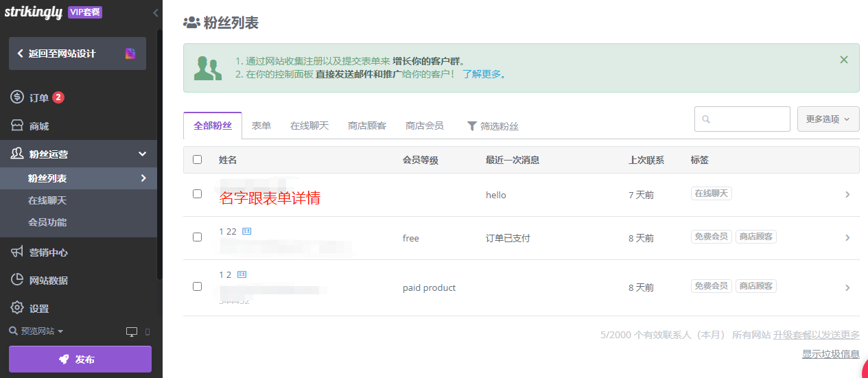Open the purple document icon beside 返回至网站设计
Screen dimensions: 868x378
coord(130,54)
